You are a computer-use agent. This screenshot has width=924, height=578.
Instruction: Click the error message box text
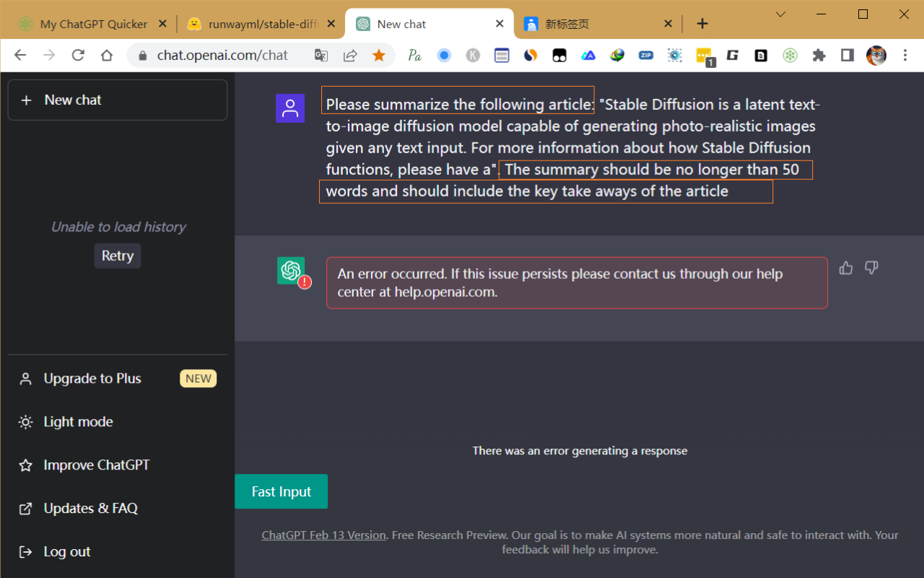pyautogui.click(x=577, y=282)
